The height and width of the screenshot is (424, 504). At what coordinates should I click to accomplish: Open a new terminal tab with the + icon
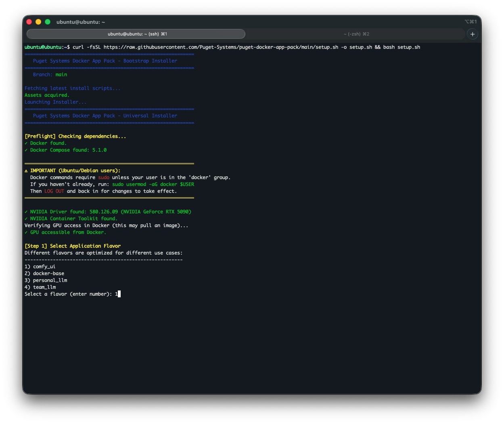click(472, 34)
